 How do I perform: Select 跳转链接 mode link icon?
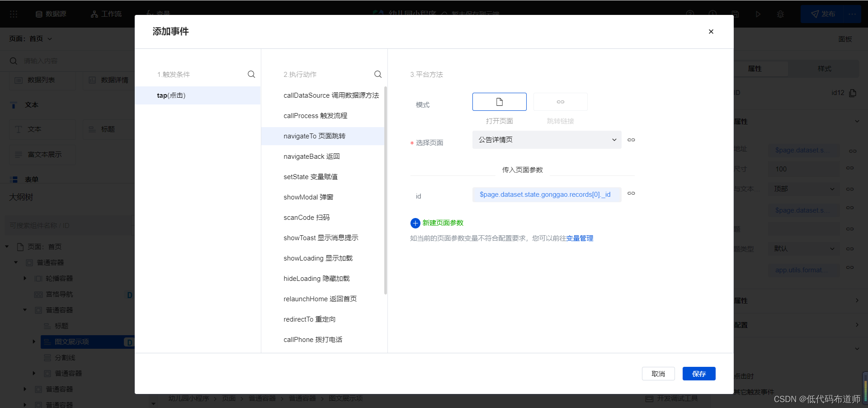561,102
